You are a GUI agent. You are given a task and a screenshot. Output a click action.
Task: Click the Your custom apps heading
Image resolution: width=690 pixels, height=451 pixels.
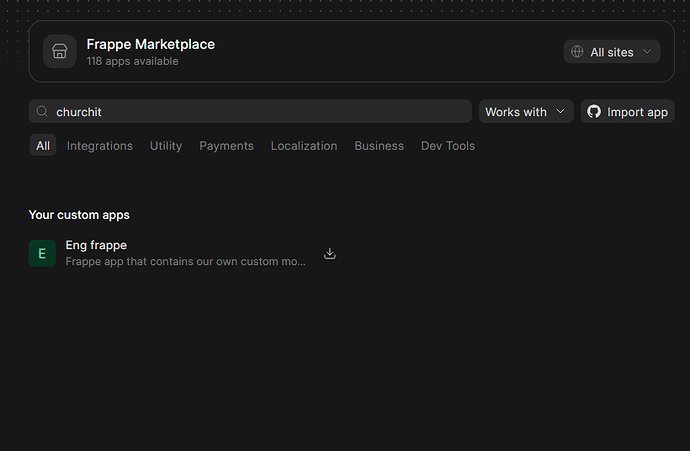79,215
